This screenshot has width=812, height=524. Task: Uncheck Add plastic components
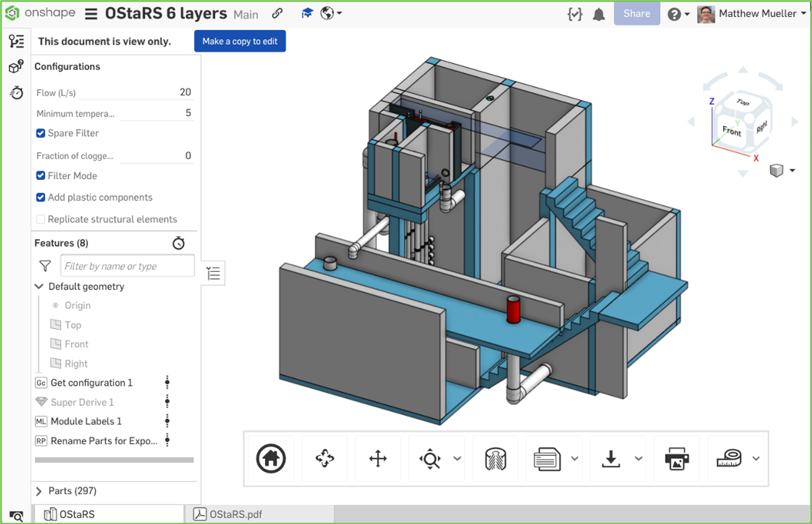(x=40, y=197)
